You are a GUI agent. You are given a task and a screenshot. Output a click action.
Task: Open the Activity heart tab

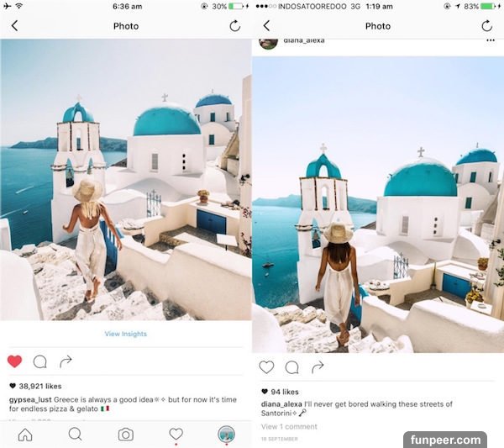176,435
